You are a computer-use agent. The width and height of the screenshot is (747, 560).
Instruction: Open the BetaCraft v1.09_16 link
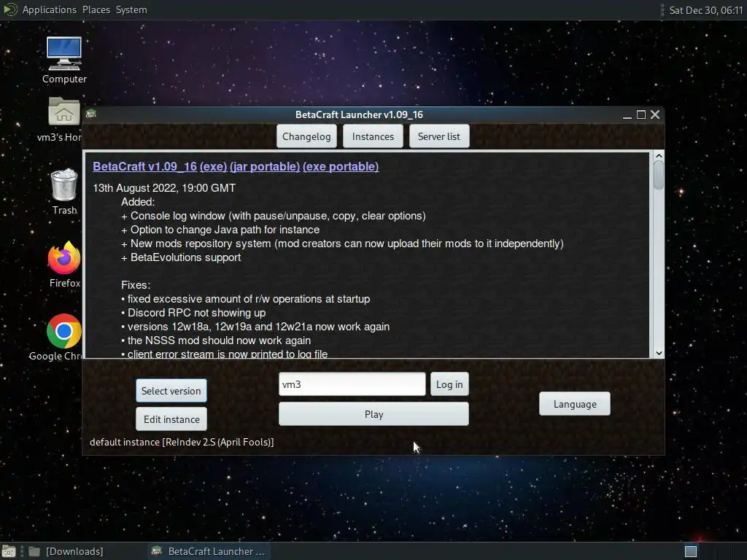point(144,166)
